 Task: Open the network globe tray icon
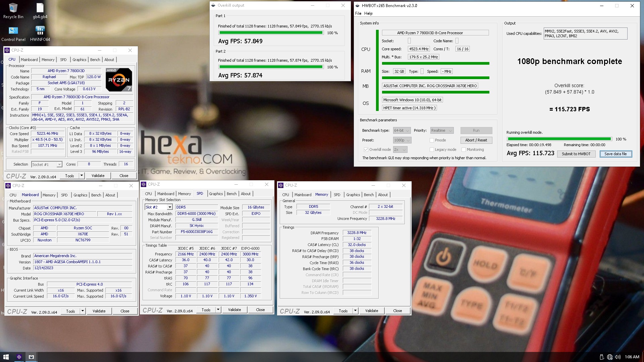click(610, 357)
